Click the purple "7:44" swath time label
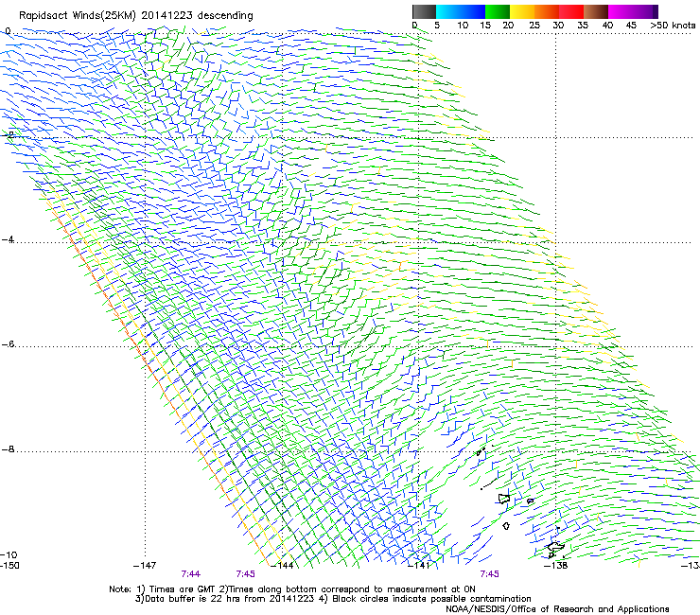 click(191, 574)
